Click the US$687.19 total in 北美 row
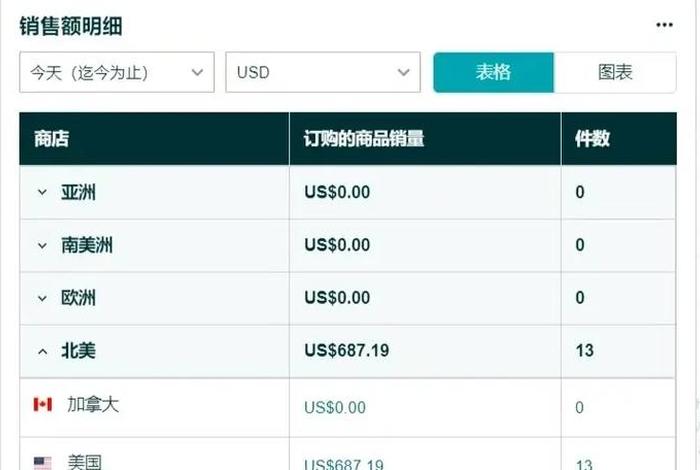 click(x=347, y=351)
